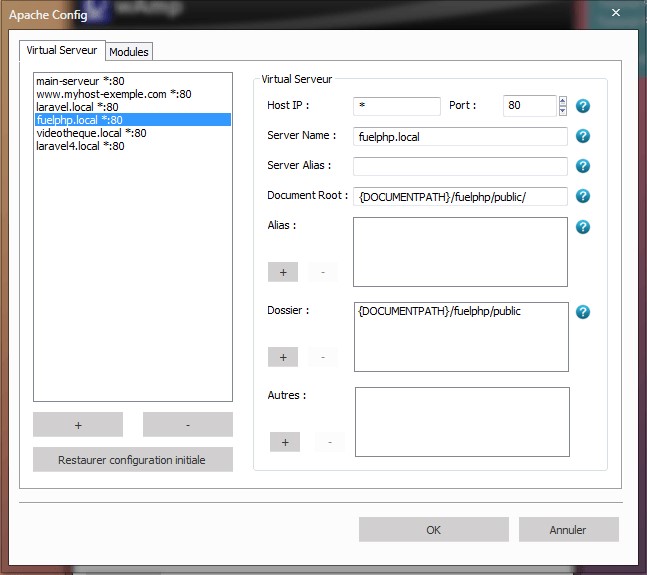Select main-serveur *:80 entry
Viewport: 647px width, 575px height.
pyautogui.click(x=80, y=81)
